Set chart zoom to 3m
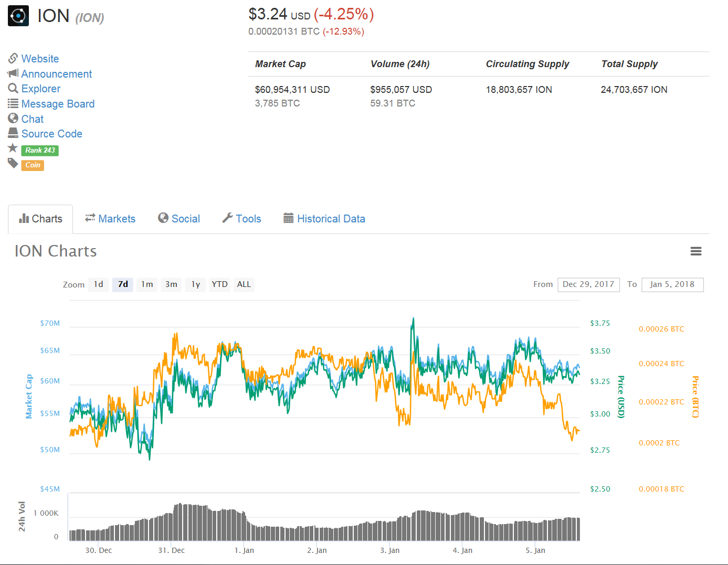This screenshot has height=565, width=728. pyautogui.click(x=171, y=284)
